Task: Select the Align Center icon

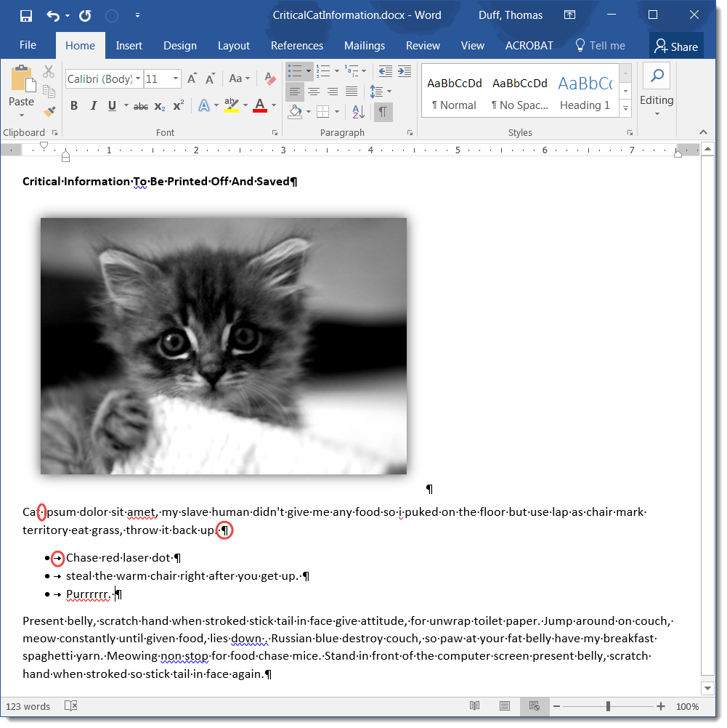Action: coord(314,91)
